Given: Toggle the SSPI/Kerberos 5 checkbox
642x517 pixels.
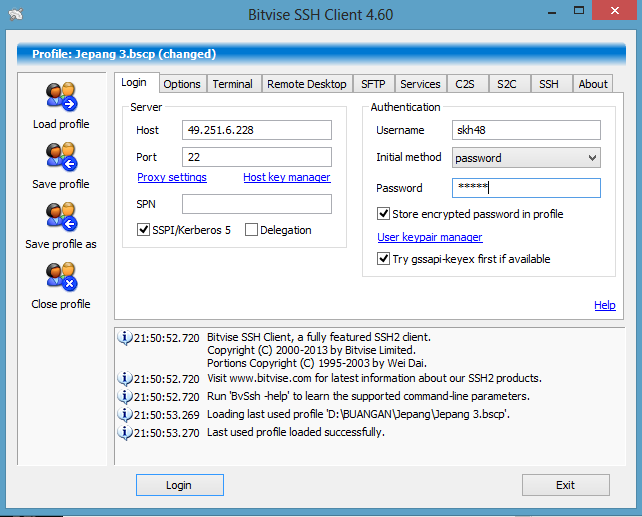Looking at the screenshot, I should 143,230.
